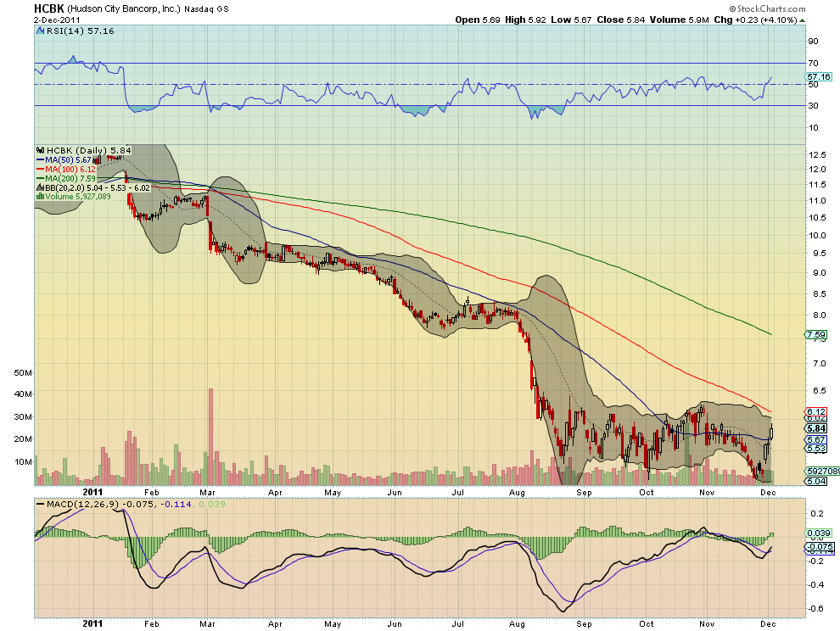Click the 0.039 tag on MACD axis
Image resolution: width=840 pixels, height=631 pixels.
[819, 533]
